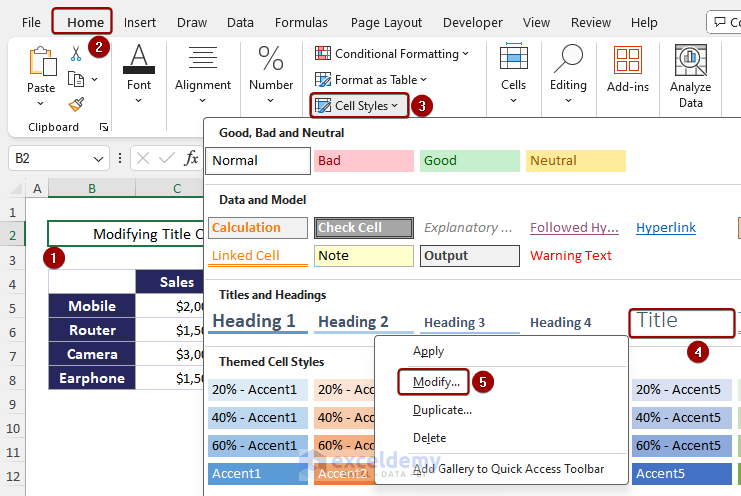This screenshot has height=496, width=741.
Task: Apply the Check Cell style
Action: pos(364,228)
